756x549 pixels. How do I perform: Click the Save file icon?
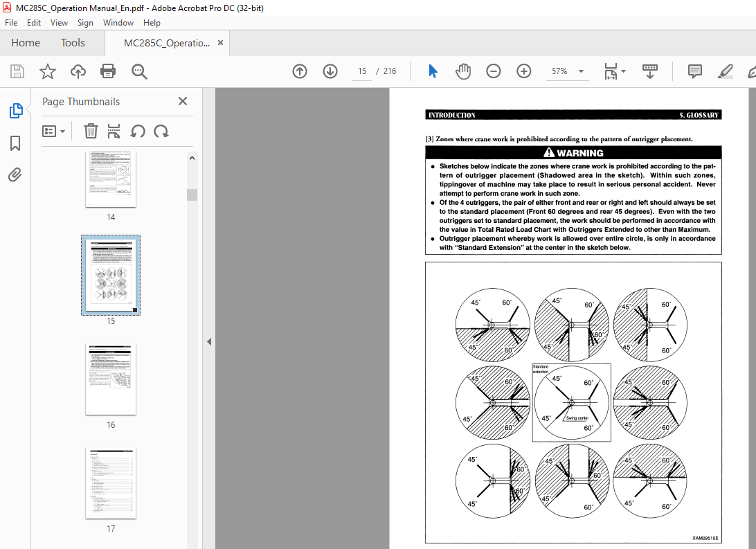pos(17,71)
